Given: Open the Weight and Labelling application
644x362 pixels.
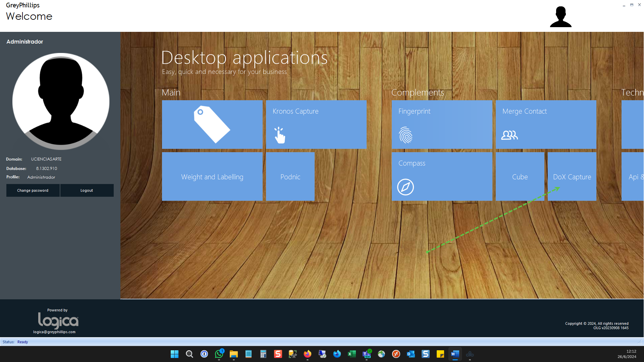Looking at the screenshot, I should pyautogui.click(x=212, y=176).
